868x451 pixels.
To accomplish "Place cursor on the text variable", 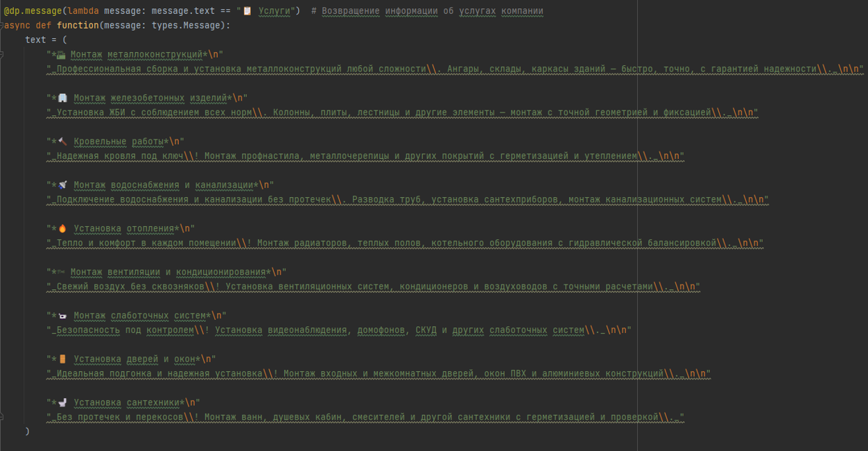I will pyautogui.click(x=35, y=40).
